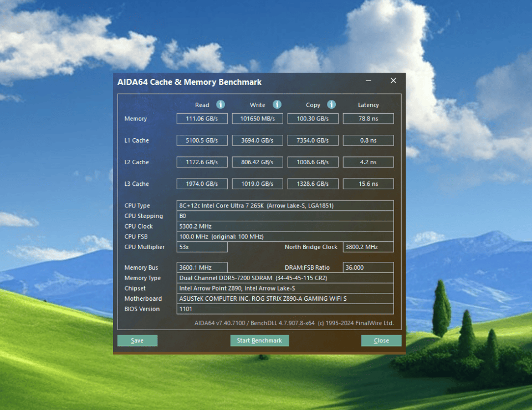Select L1 Cache Write 3694.0 GB/s

coord(258,140)
